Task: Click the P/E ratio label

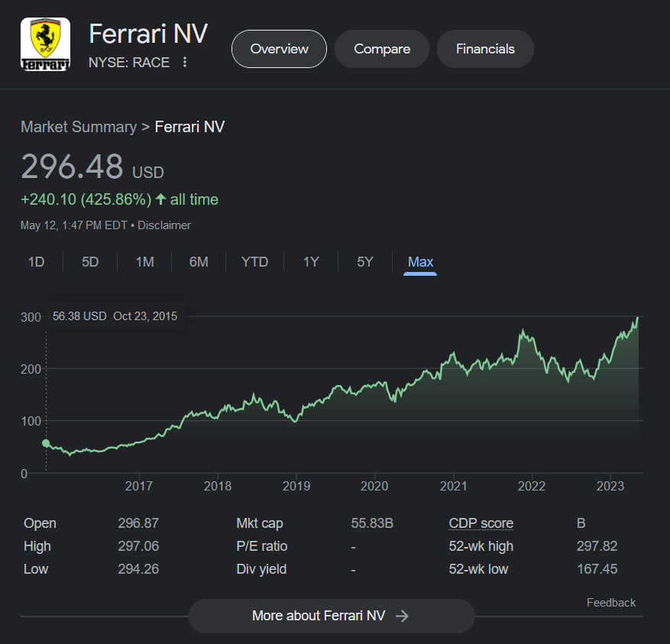Action: tap(261, 546)
